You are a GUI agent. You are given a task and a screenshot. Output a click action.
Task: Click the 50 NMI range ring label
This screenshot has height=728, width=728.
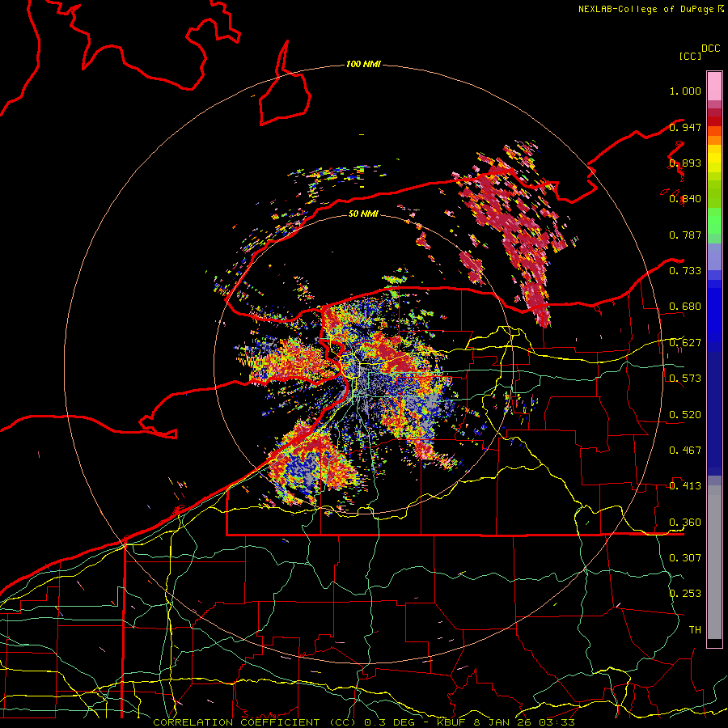coord(363,214)
